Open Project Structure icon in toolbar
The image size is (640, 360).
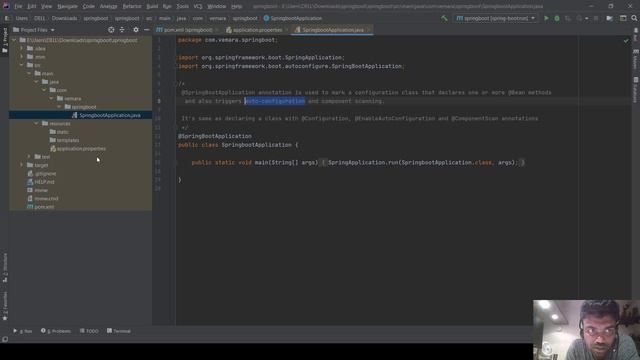point(609,18)
